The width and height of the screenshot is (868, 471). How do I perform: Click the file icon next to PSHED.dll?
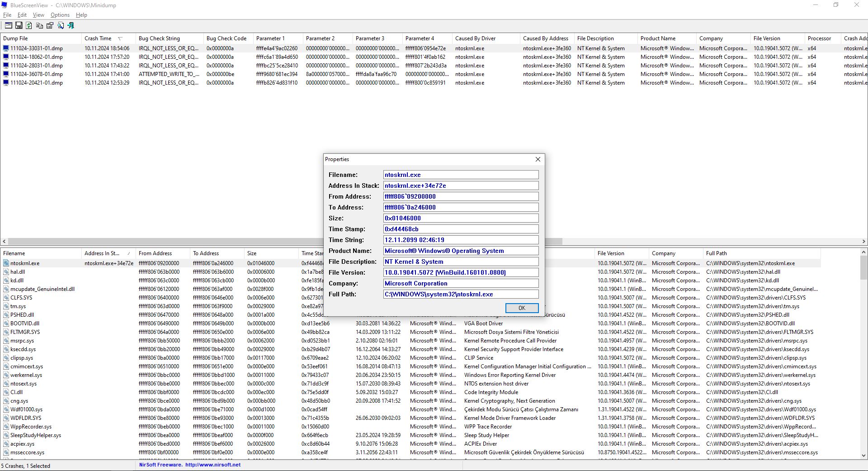(x=6, y=315)
